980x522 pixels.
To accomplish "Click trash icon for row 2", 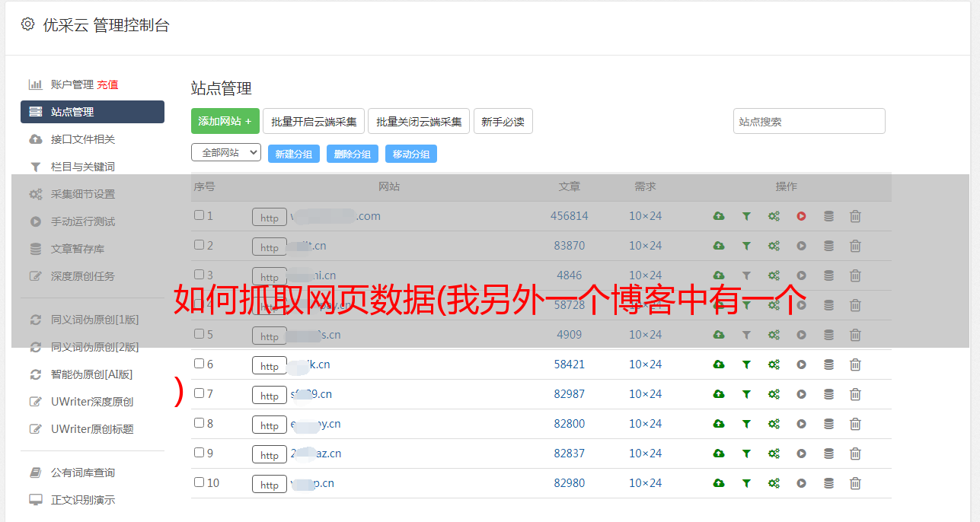I will (855, 246).
